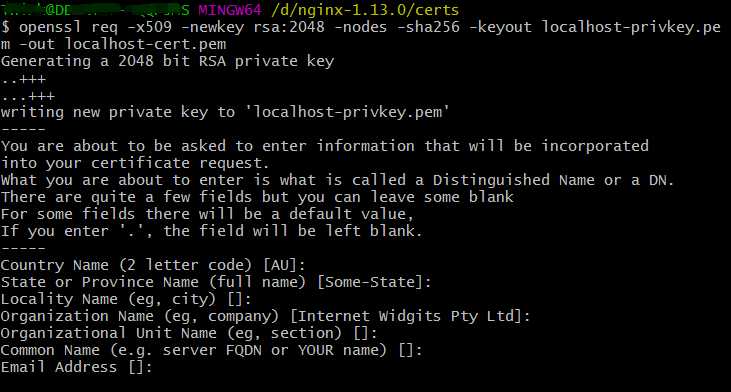Click the 'There are quite a few fields' line

(x=257, y=197)
